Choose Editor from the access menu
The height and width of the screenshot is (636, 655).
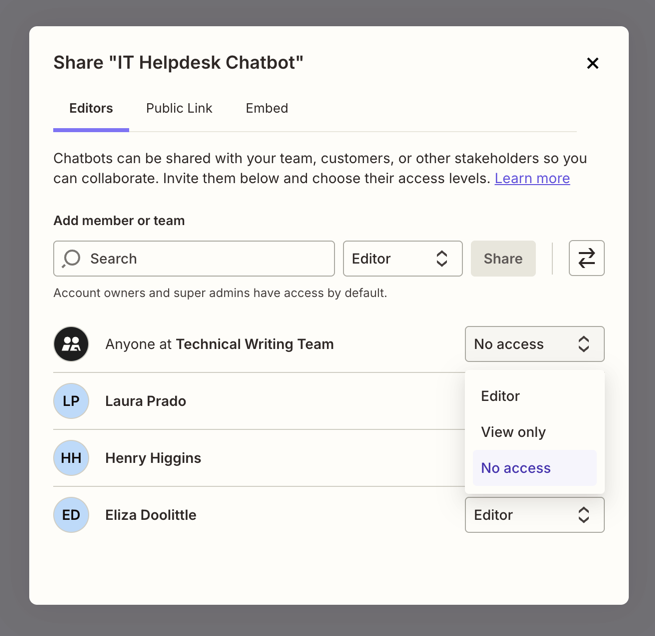pos(501,396)
